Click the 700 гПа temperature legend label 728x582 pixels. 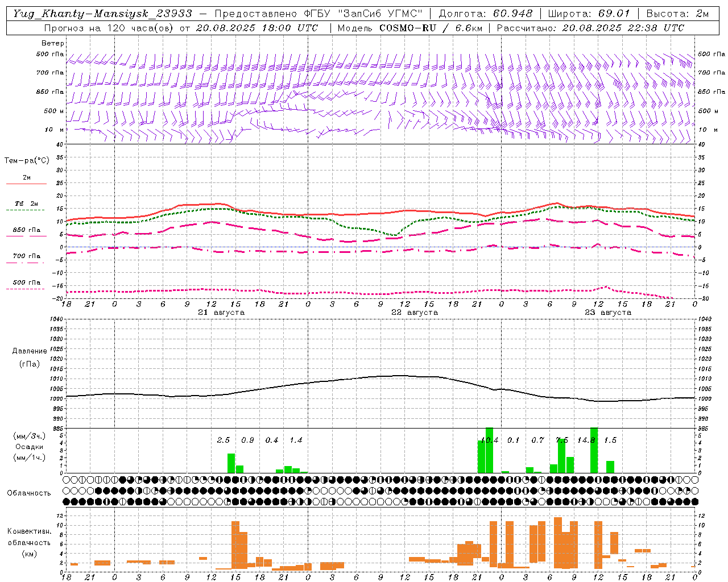click(x=27, y=256)
